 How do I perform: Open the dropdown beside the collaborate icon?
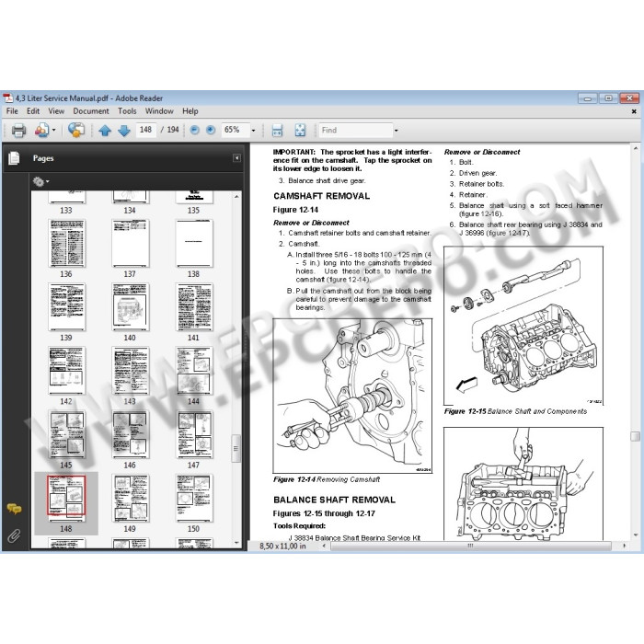(53, 131)
